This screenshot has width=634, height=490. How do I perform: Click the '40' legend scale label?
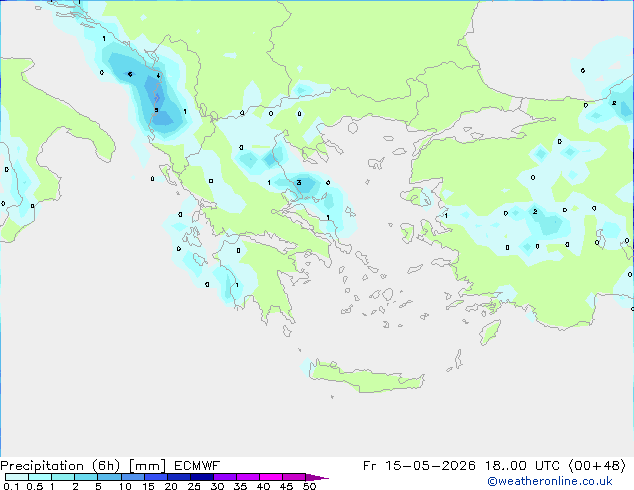coord(264,486)
